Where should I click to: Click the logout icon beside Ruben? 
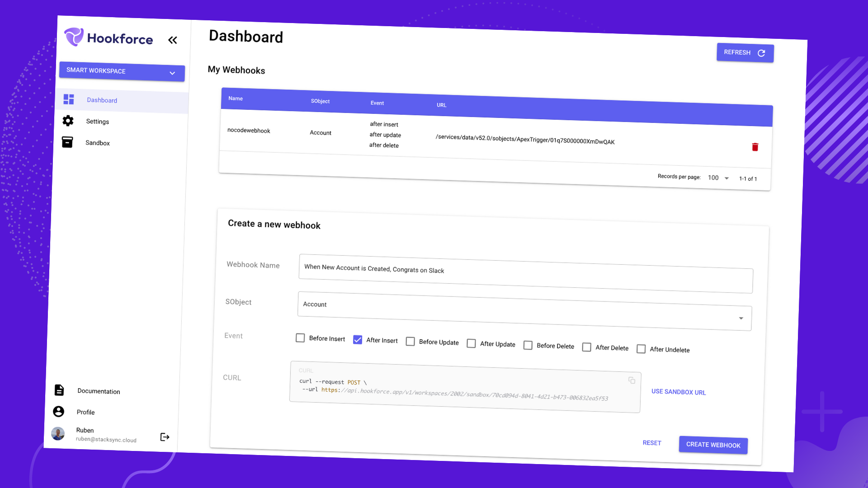pyautogui.click(x=165, y=437)
